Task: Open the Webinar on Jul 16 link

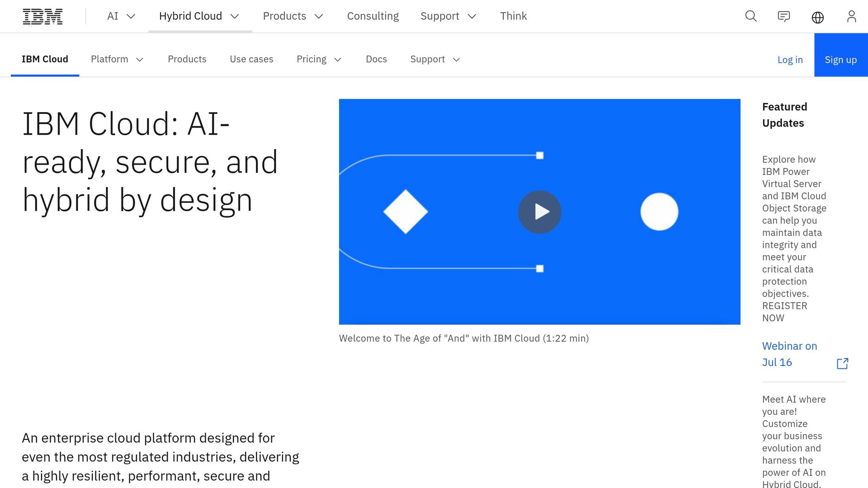Action: point(790,354)
